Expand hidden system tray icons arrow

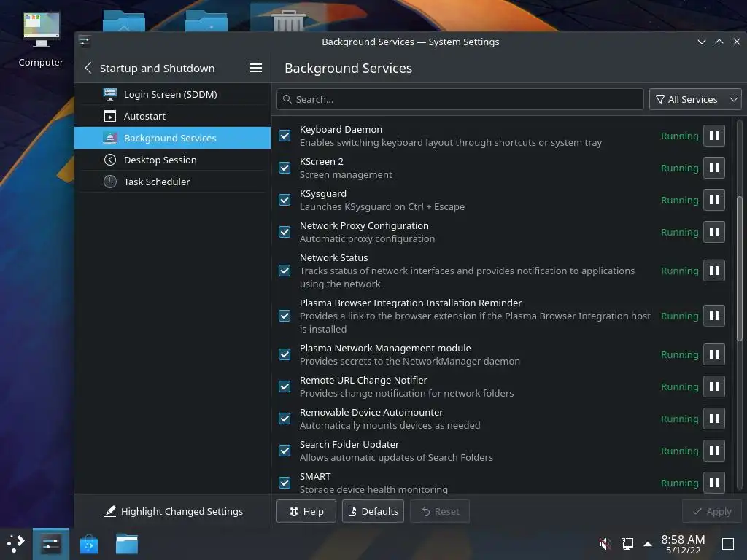648,543
